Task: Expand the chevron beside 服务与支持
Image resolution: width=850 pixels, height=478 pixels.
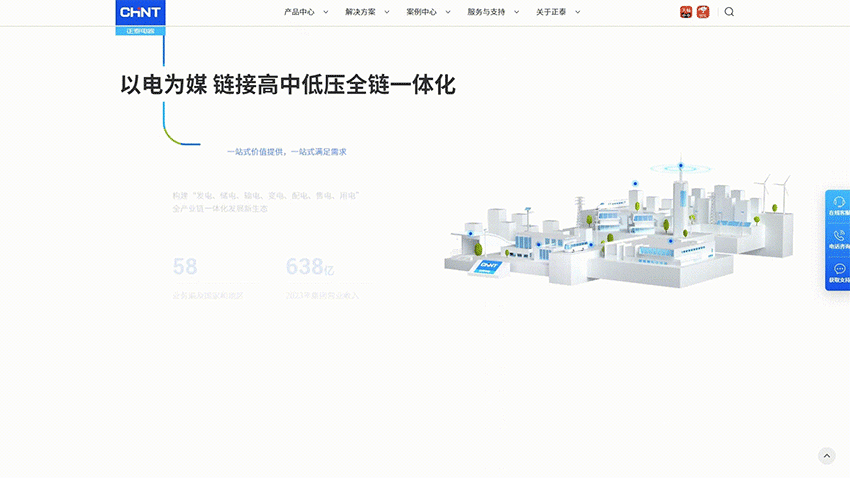Action: [x=517, y=12]
